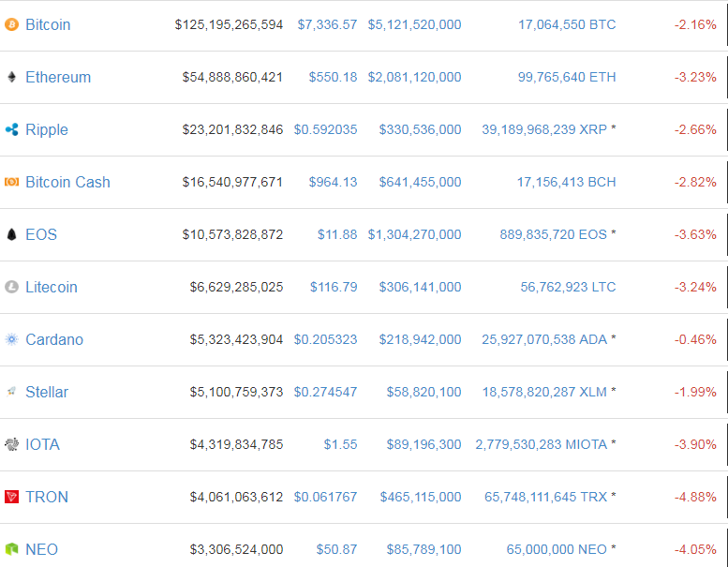Viewport: 728px width, 567px height.
Task: Click the IOTA dotted logo icon
Action: (x=11, y=444)
